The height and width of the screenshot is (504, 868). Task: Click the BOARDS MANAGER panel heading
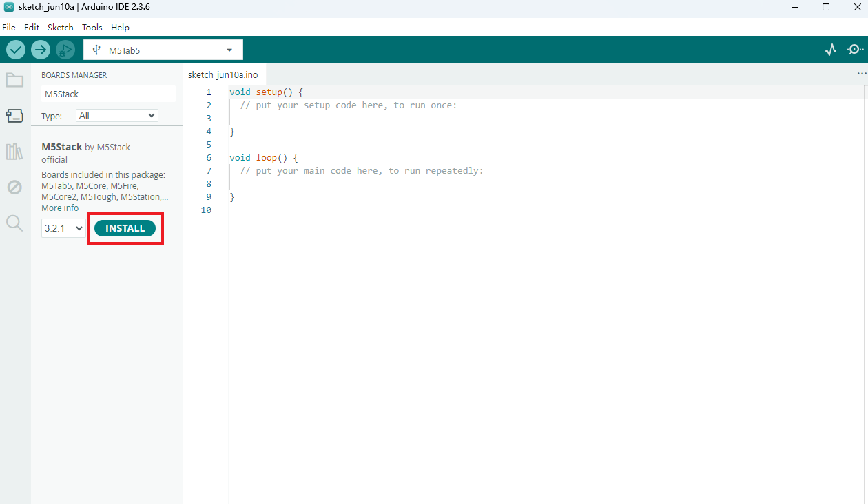tap(74, 75)
